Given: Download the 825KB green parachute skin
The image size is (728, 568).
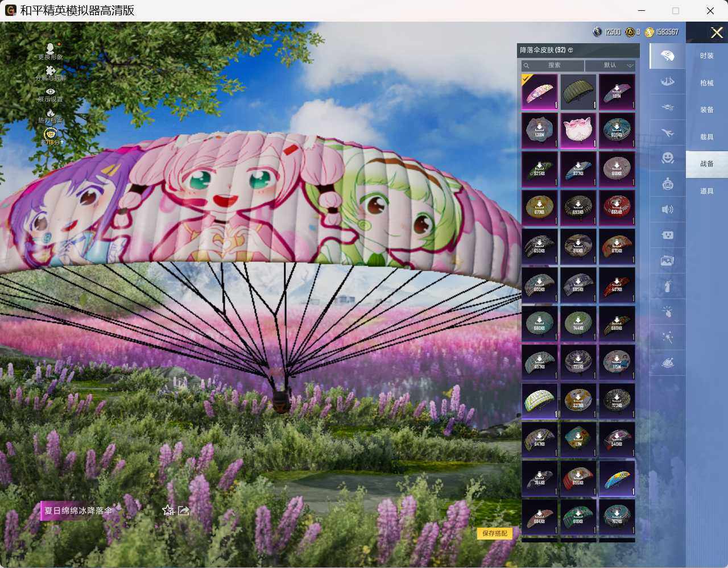Looking at the screenshot, I should pos(540,169).
